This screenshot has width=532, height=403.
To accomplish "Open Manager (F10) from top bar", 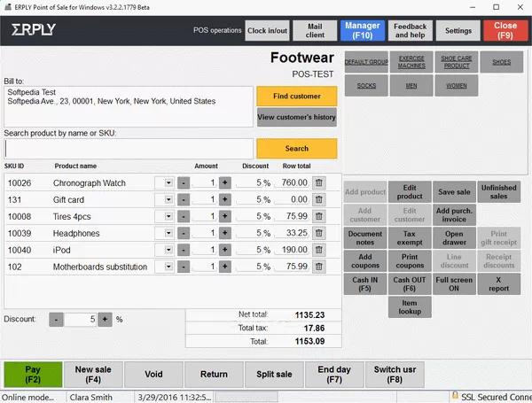I will pos(362,30).
